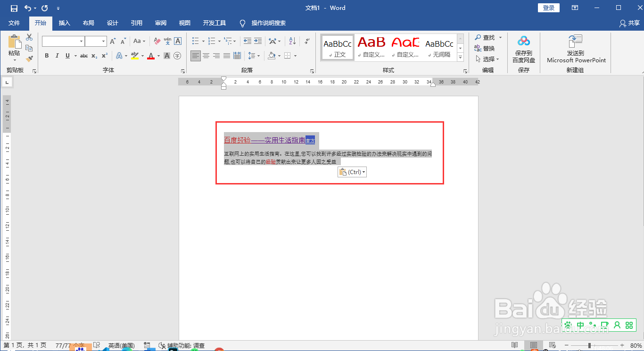
Task: Increase font size with the grow-font icon
Action: click(x=113, y=42)
